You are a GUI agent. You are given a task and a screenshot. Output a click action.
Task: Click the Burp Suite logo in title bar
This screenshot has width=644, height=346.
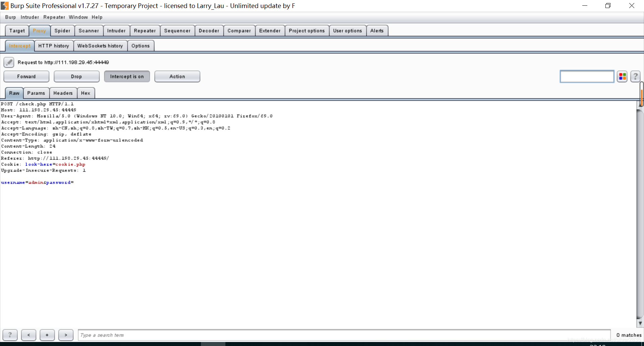pos(5,6)
